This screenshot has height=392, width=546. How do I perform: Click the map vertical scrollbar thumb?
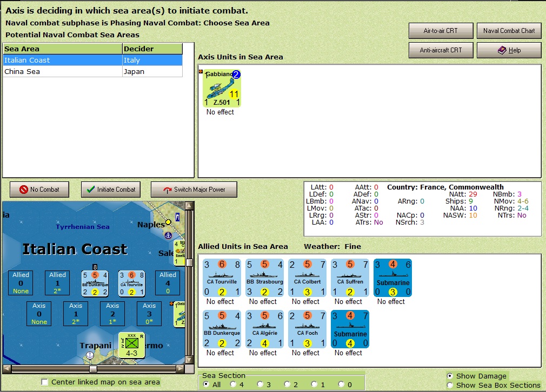pos(189,262)
